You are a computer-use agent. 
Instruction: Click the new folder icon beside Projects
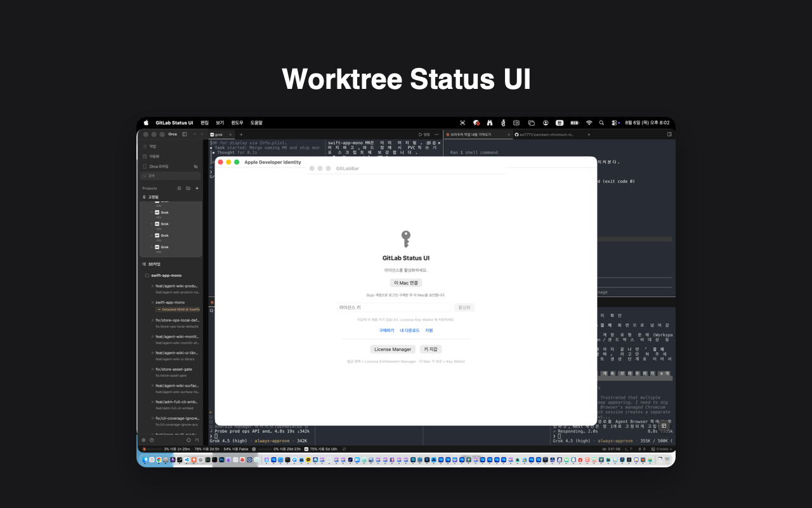point(188,188)
